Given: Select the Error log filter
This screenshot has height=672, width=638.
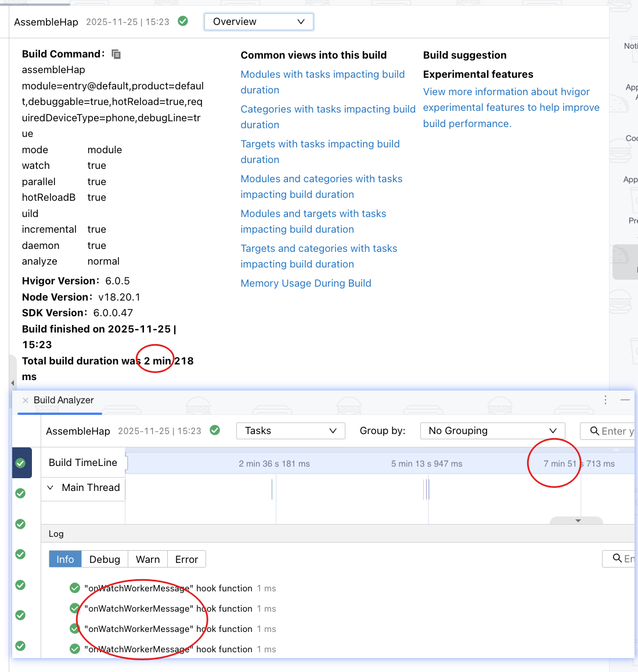Looking at the screenshot, I should 186,559.
